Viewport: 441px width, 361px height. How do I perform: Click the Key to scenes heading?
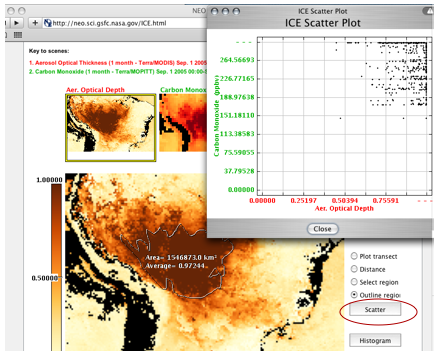pos(49,51)
